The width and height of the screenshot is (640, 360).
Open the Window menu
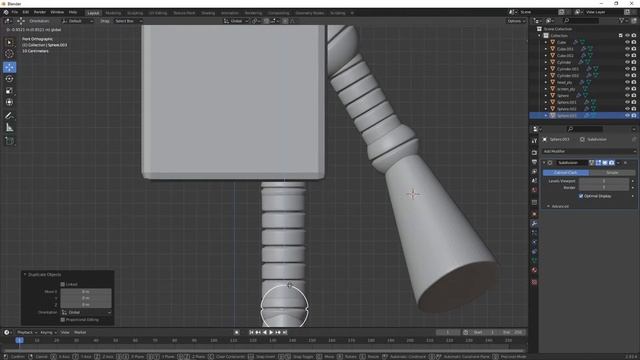57,12
